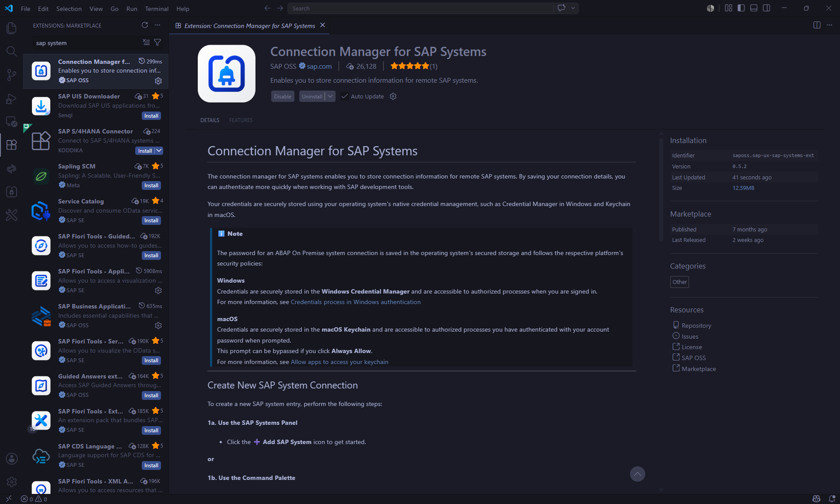Toggle bottom panel visibility

pyautogui.click(x=754, y=8)
